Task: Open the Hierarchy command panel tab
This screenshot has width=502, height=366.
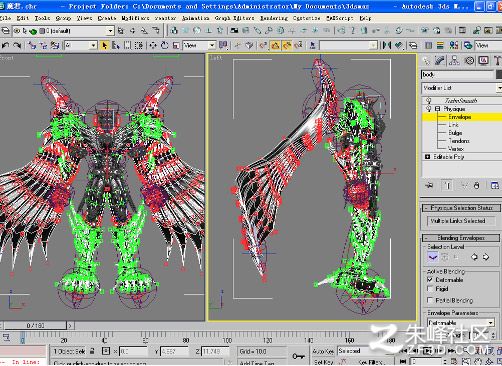Action: click(454, 60)
